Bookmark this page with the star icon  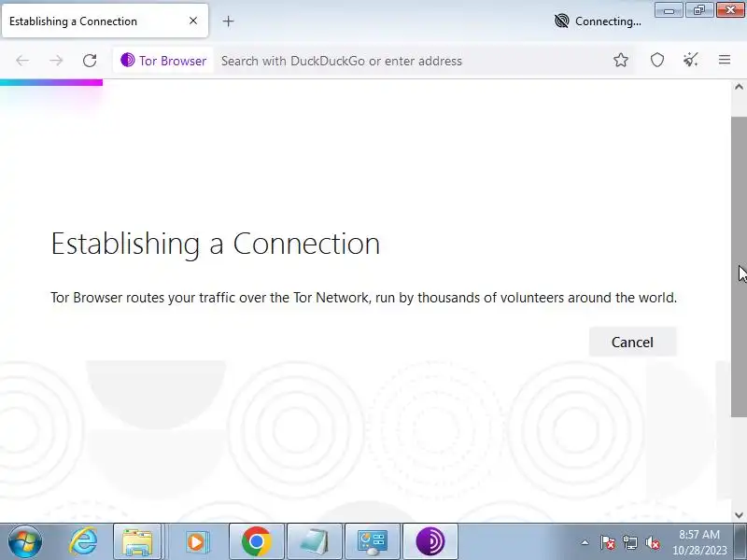(x=621, y=60)
